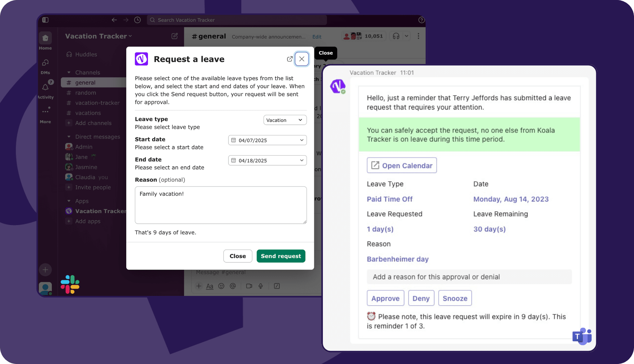This screenshot has width=634, height=364.
Task: Insert a mention with the @ icon
Action: (x=233, y=286)
